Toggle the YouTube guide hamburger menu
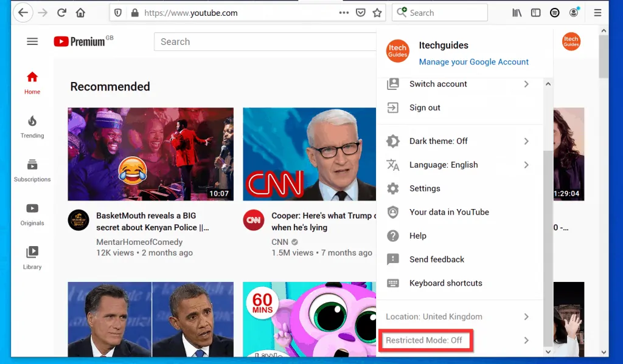 (32, 41)
